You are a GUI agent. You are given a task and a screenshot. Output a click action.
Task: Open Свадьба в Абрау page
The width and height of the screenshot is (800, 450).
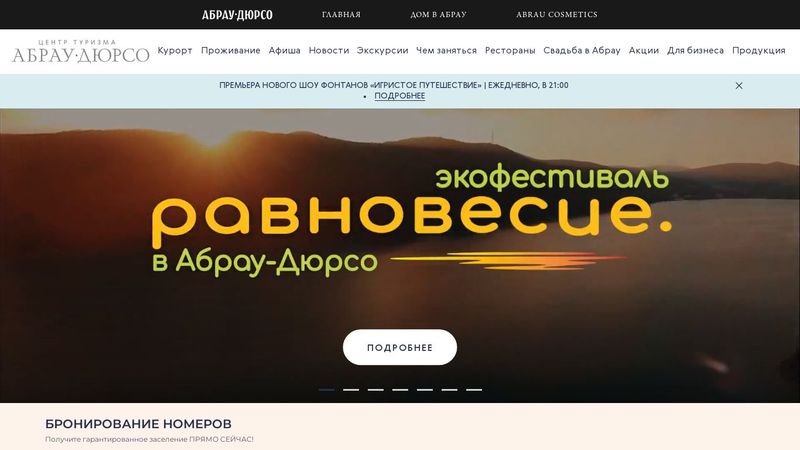582,51
